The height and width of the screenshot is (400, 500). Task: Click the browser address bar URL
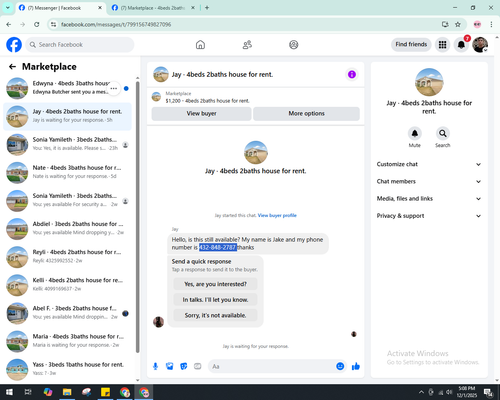tap(116, 24)
